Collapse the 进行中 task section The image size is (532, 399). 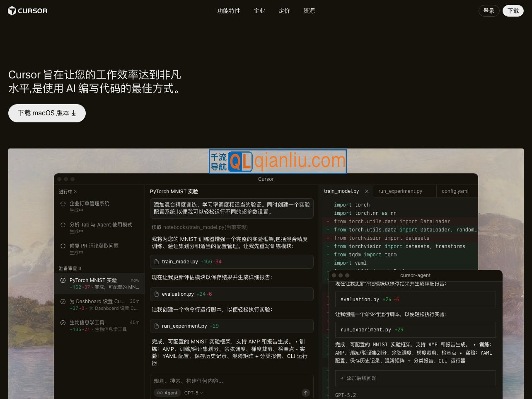click(x=68, y=191)
